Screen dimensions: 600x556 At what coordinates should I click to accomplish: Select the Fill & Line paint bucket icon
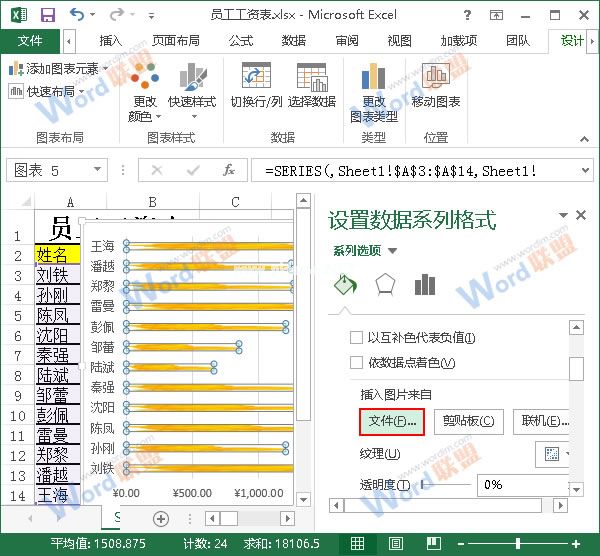[x=345, y=285]
